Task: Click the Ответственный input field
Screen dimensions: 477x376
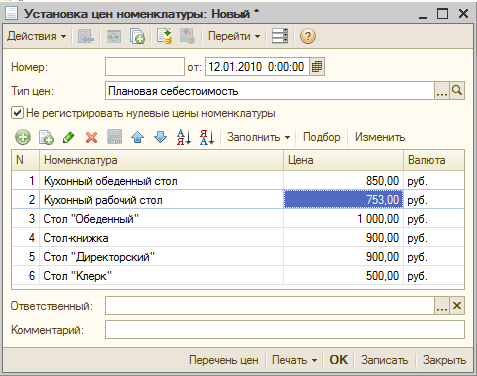Action: (x=269, y=306)
